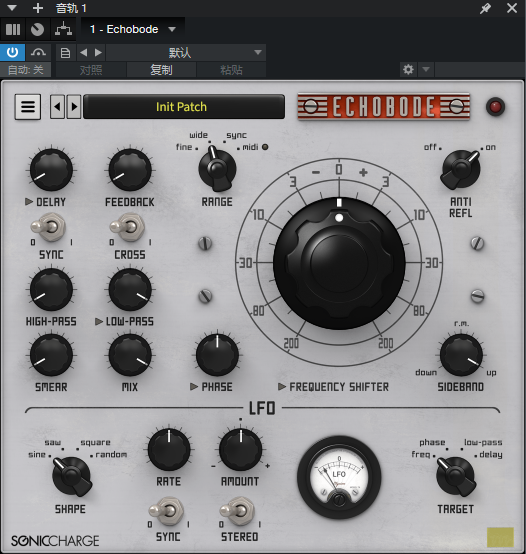
Task: Click the MIX knob
Action: coord(130,355)
